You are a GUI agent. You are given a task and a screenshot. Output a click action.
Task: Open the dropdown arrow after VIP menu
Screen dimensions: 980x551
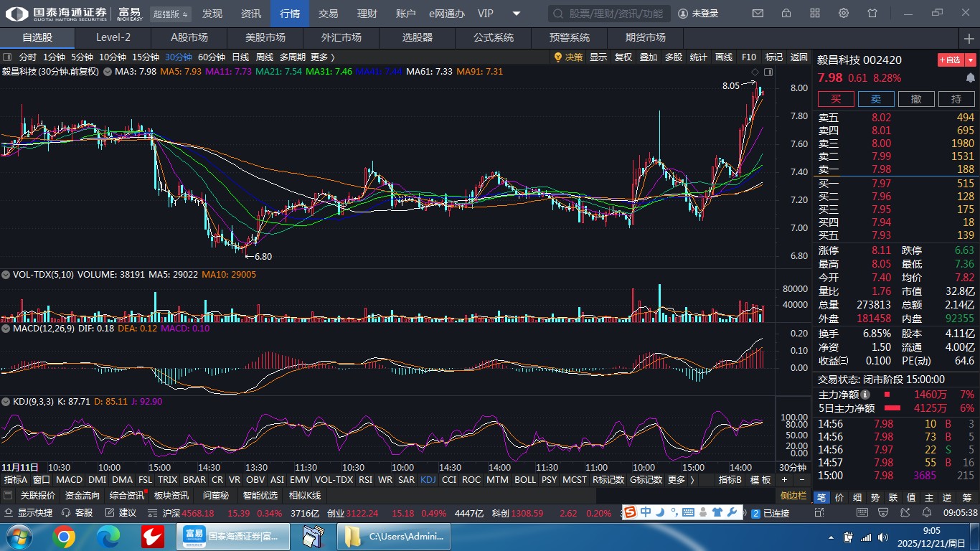tap(517, 14)
